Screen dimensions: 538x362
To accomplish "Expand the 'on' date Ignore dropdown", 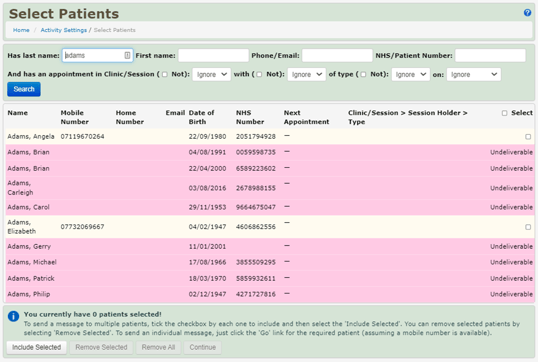I will click(x=473, y=74).
